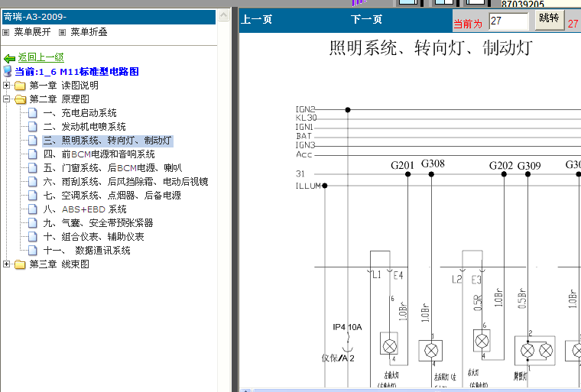Open 一、充电启动系统 diagram

tap(80, 113)
